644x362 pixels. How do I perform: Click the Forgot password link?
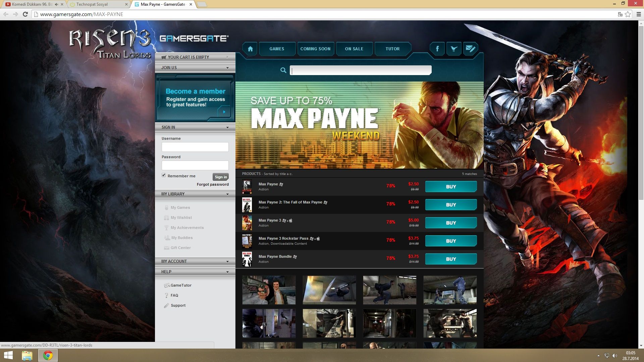click(213, 184)
